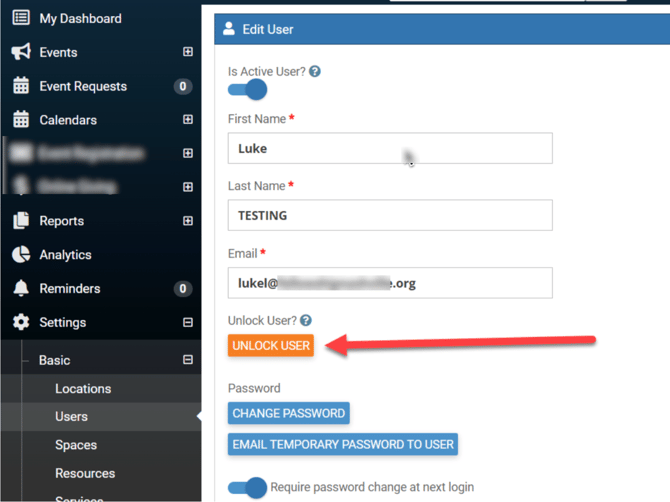Click the Reports documents icon
Viewport: 670px width, 502px height.
(x=21, y=221)
